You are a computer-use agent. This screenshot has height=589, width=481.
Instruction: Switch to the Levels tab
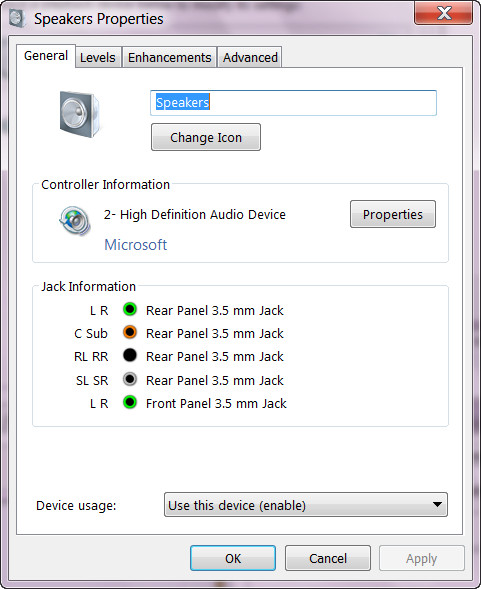pos(98,57)
